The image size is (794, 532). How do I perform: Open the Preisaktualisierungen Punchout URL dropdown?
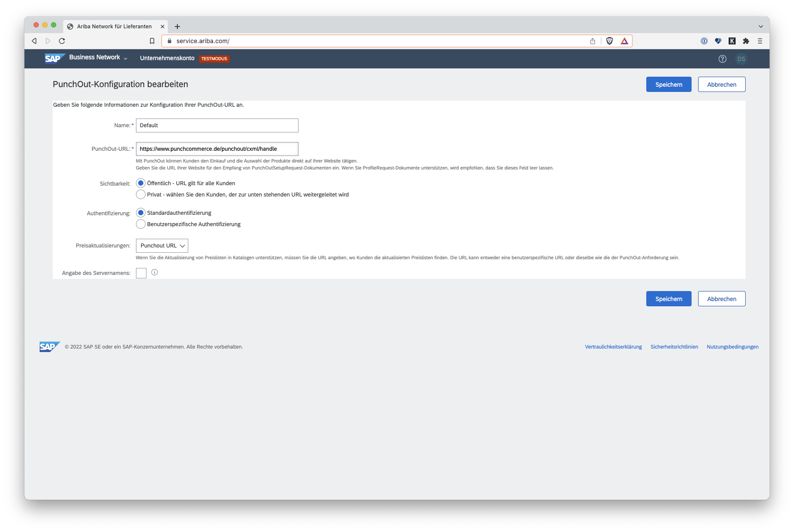[x=162, y=246]
